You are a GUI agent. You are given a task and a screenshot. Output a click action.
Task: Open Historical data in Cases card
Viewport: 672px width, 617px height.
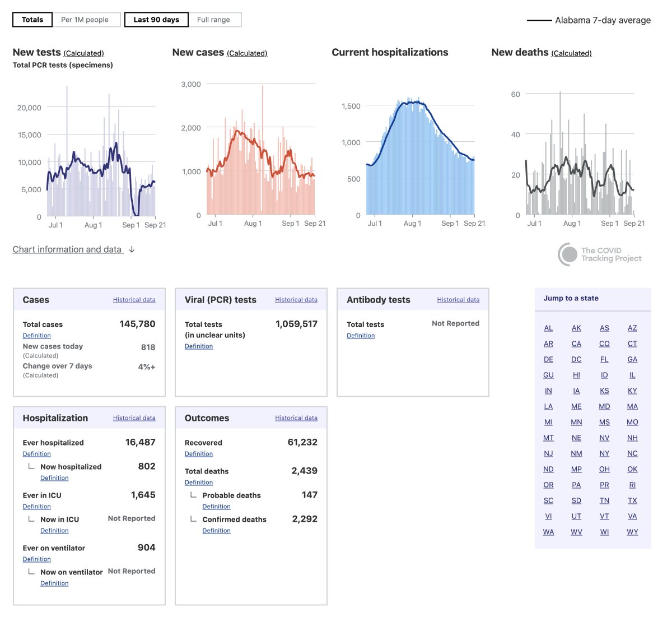(134, 300)
